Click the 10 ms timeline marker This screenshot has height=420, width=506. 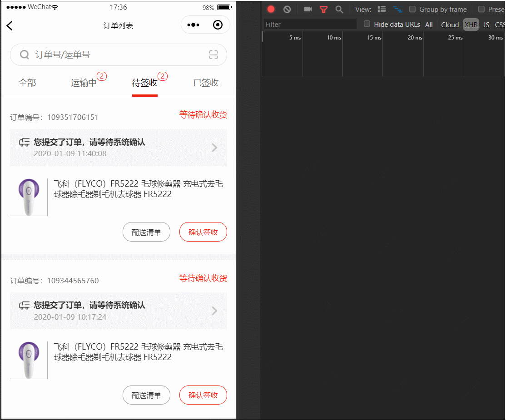pos(334,38)
